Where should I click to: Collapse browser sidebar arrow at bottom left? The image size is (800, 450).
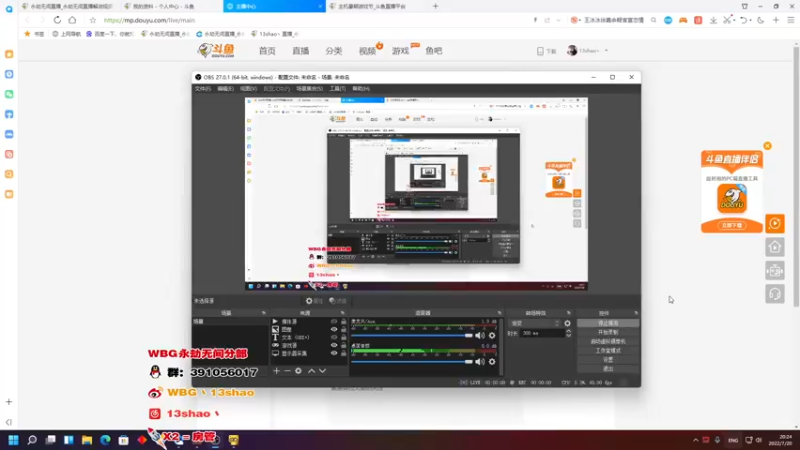[9, 422]
